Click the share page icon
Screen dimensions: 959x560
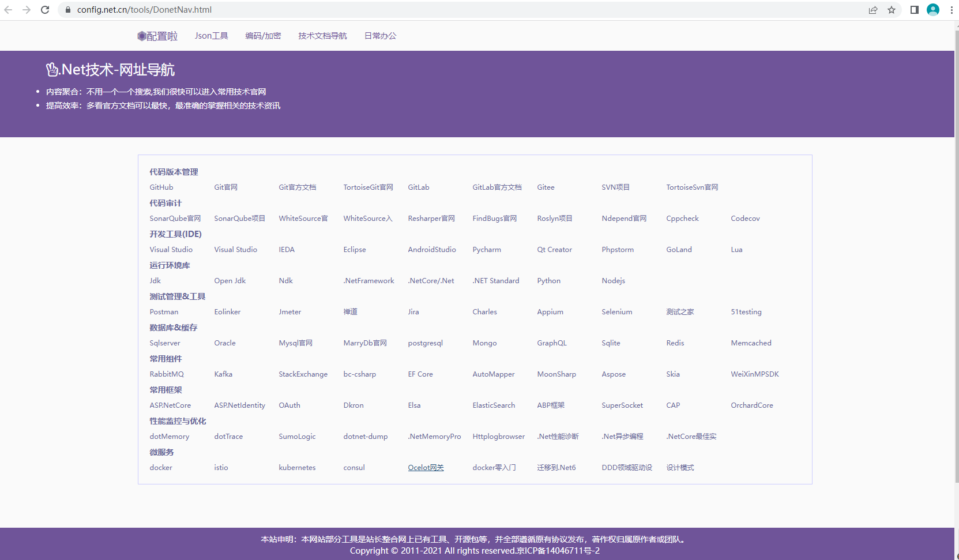[x=873, y=10]
